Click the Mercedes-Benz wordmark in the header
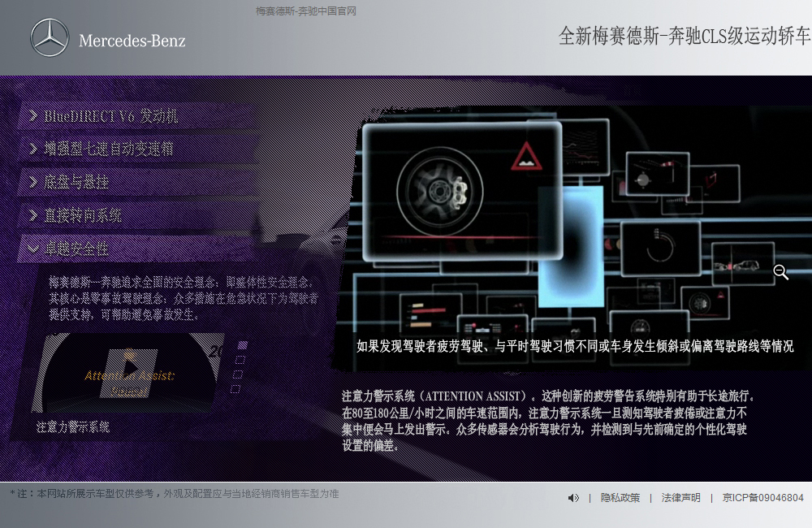Image resolution: width=812 pixels, height=528 pixels. (132, 41)
